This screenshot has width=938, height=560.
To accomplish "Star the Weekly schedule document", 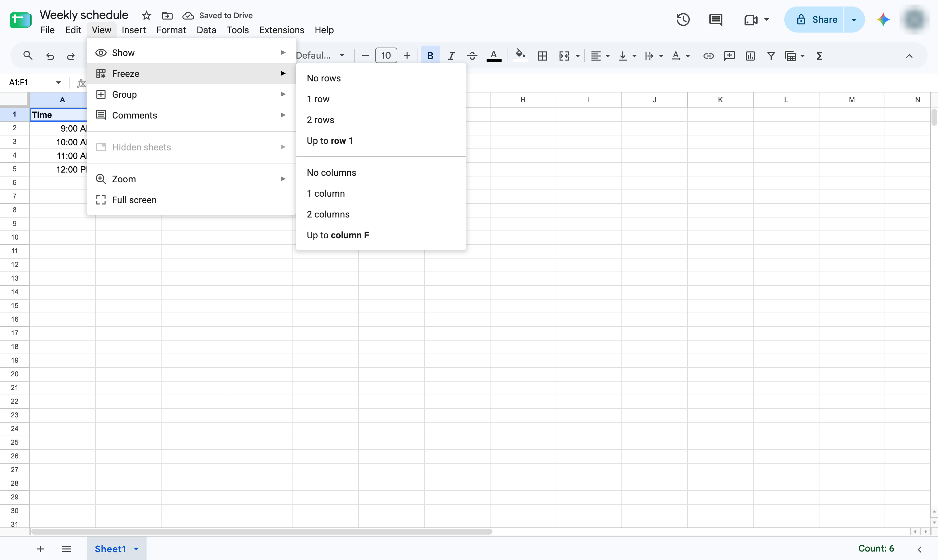I will [x=147, y=16].
